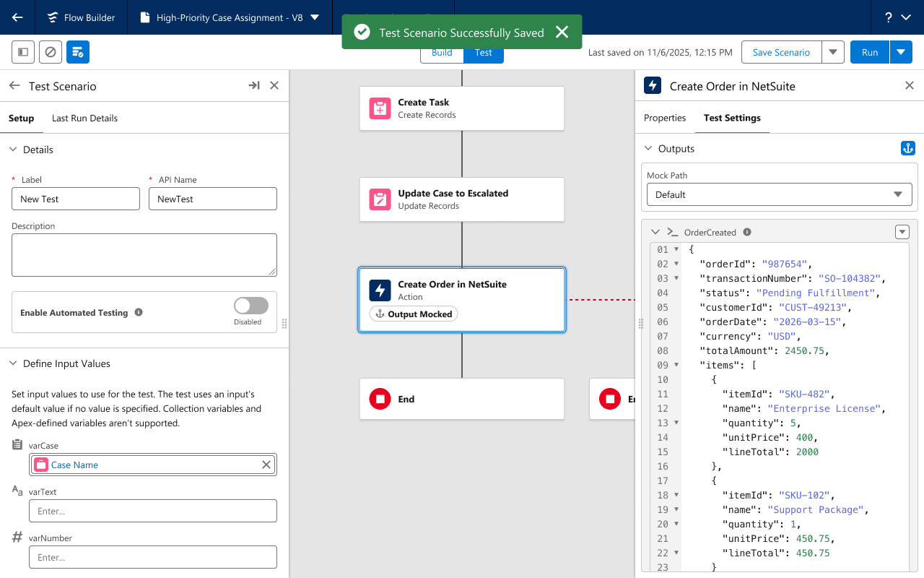Image resolution: width=924 pixels, height=578 pixels.
Task: Dismiss the success toast notification
Action: click(562, 32)
